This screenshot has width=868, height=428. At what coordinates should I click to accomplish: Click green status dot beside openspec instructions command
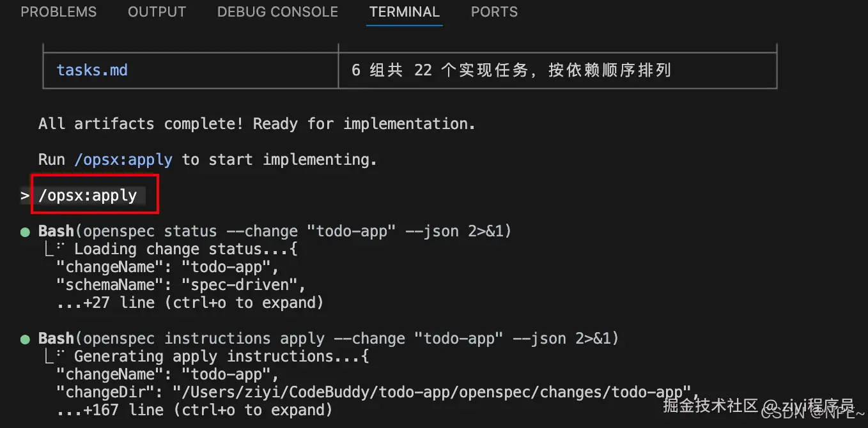point(25,339)
